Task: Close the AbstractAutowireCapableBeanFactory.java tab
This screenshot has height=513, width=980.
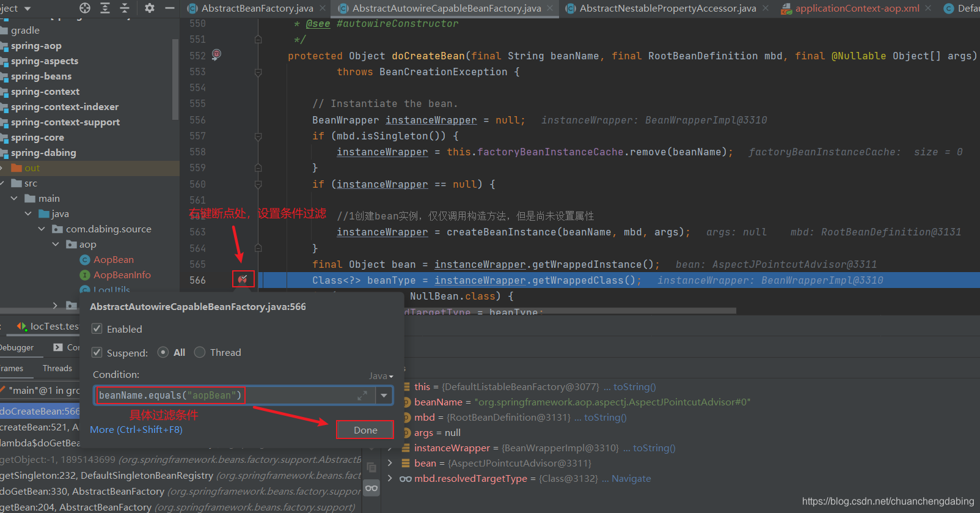Action: tap(550, 8)
